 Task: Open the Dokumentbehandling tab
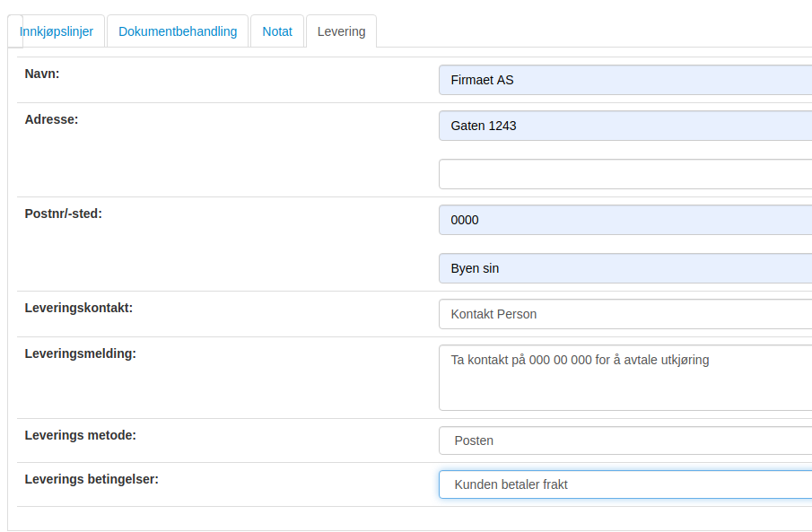coord(178,31)
